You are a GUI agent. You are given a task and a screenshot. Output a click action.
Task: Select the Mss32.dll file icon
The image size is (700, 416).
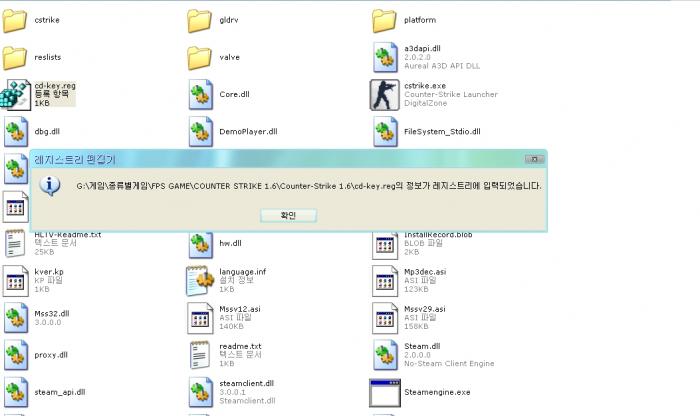pyautogui.click(x=16, y=318)
